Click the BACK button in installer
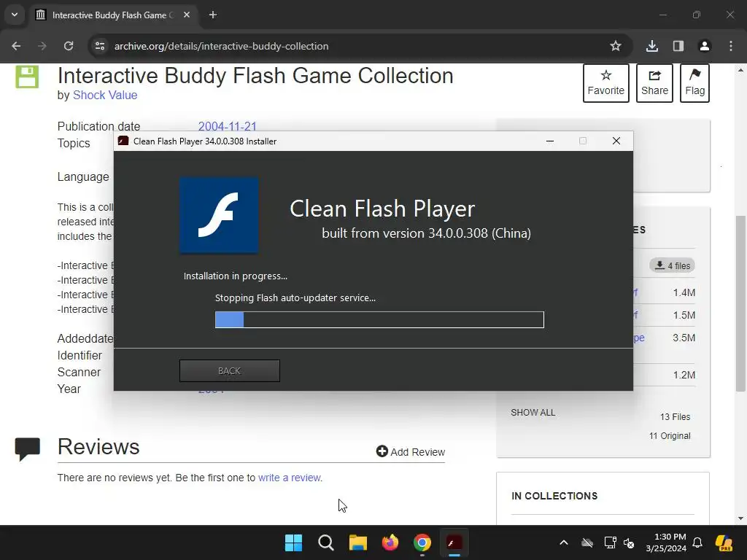Viewport: 747px width, 560px height. click(230, 370)
